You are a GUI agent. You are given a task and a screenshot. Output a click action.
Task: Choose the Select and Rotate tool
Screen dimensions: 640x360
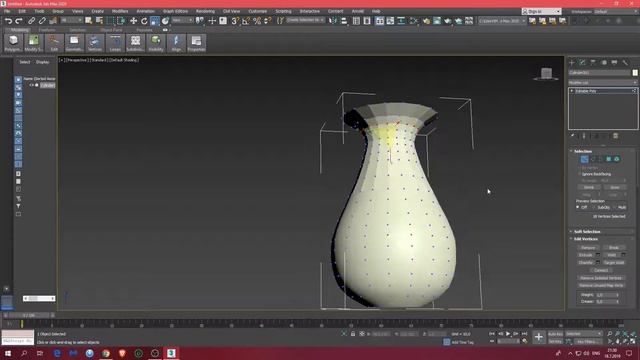[144, 20]
